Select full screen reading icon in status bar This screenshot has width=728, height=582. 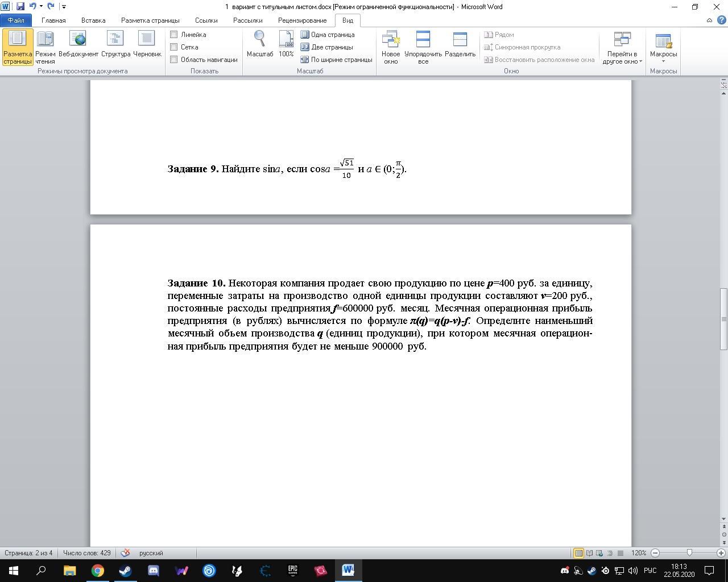[590, 553]
